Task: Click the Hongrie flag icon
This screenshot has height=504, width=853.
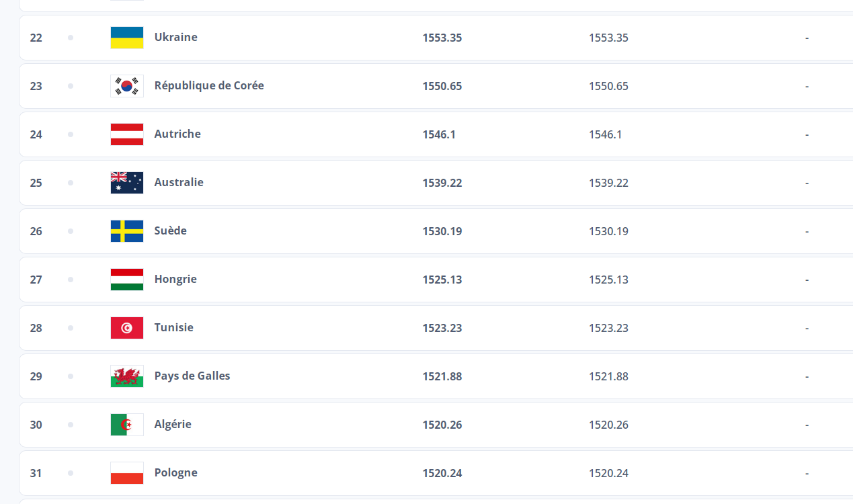Action: [127, 280]
